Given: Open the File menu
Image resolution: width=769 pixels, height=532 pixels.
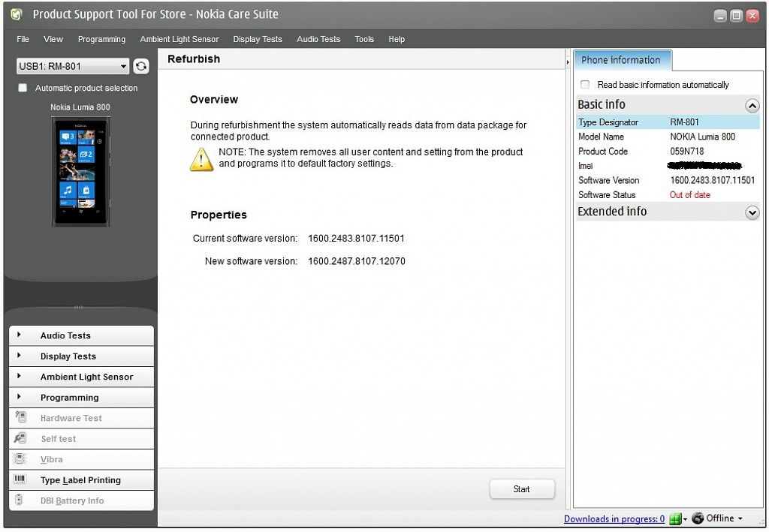Looking at the screenshot, I should [23, 39].
